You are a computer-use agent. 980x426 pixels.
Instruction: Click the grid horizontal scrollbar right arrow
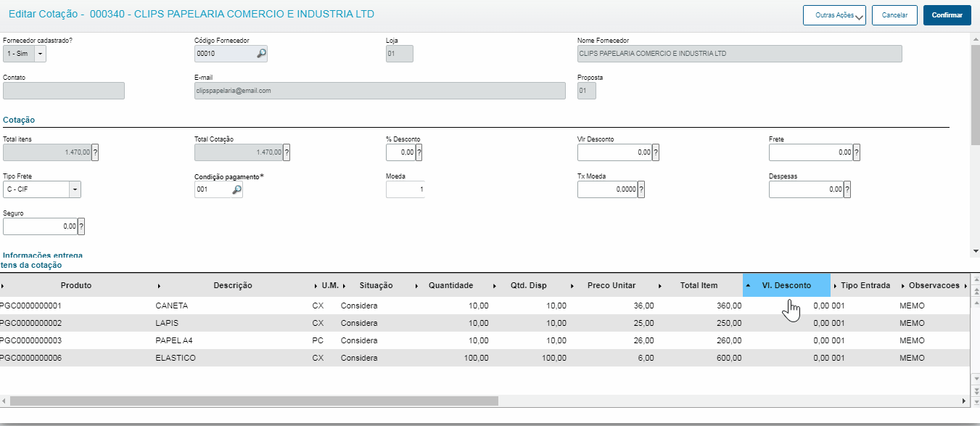(964, 401)
